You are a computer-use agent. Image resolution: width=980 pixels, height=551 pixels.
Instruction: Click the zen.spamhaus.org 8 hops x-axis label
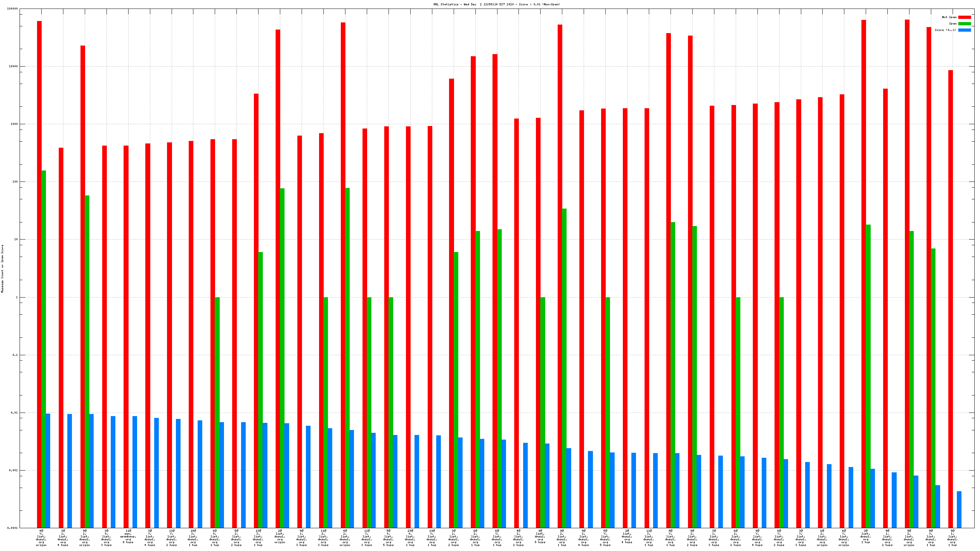click(x=128, y=536)
